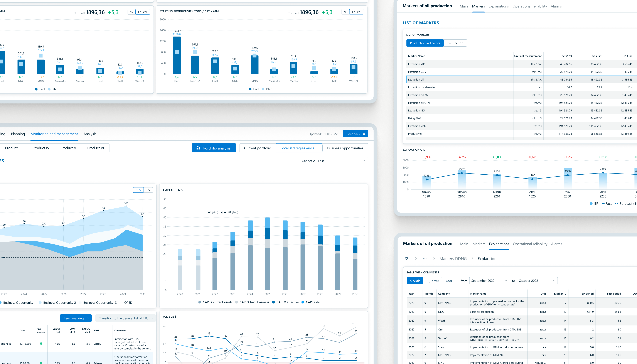This screenshot has height=364, width=637.
Task: Click the Feedback button
Action: tap(355, 134)
